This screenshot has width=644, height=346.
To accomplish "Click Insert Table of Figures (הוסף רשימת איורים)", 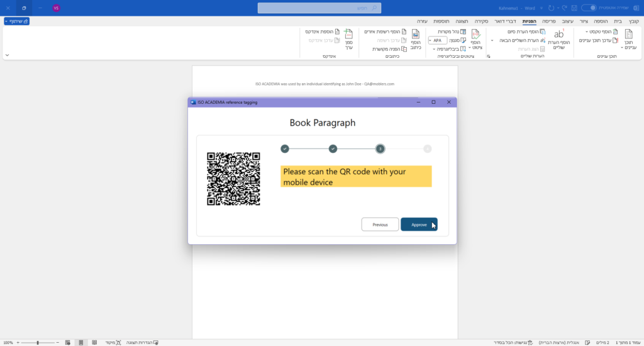I will pos(386,31).
